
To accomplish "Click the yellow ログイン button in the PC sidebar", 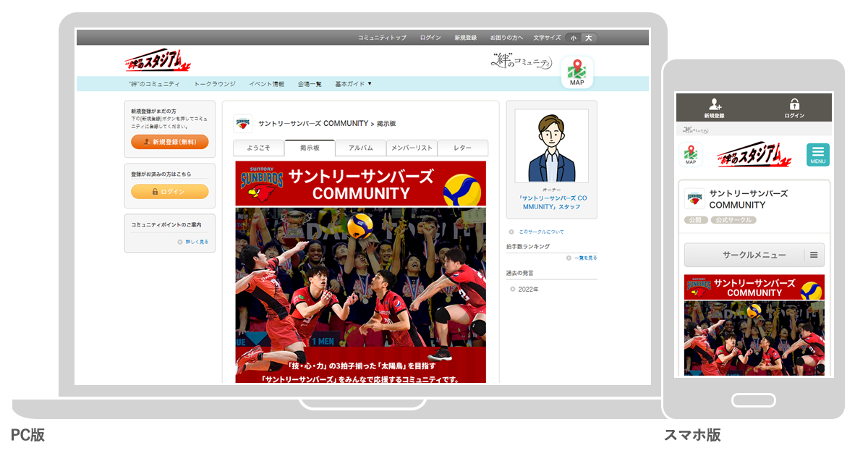I will [170, 192].
